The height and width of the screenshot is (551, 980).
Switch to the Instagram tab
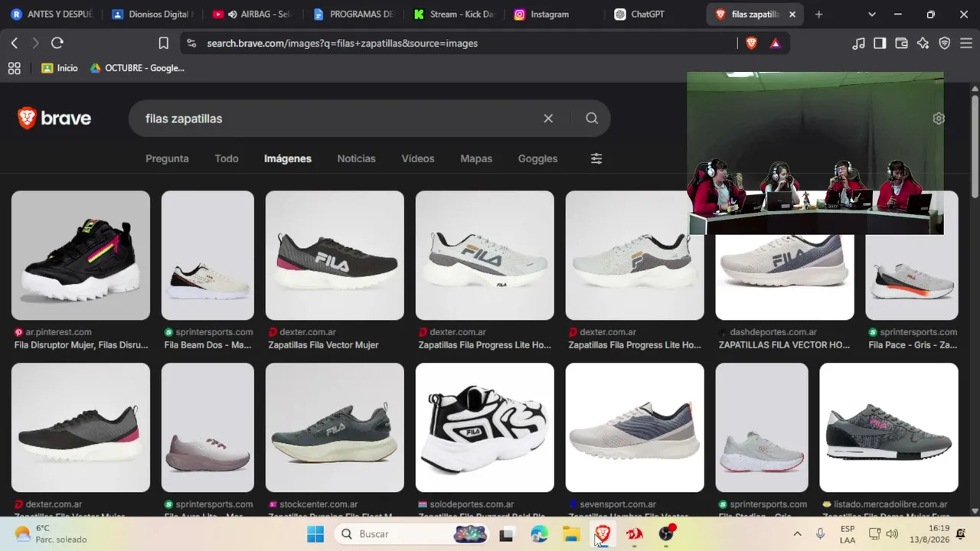(554, 15)
